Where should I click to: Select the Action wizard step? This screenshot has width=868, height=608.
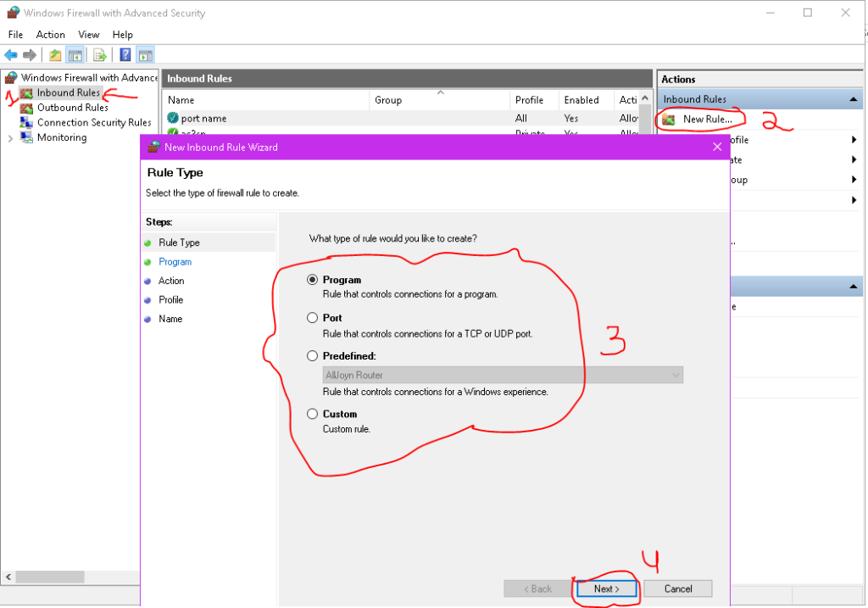click(171, 281)
